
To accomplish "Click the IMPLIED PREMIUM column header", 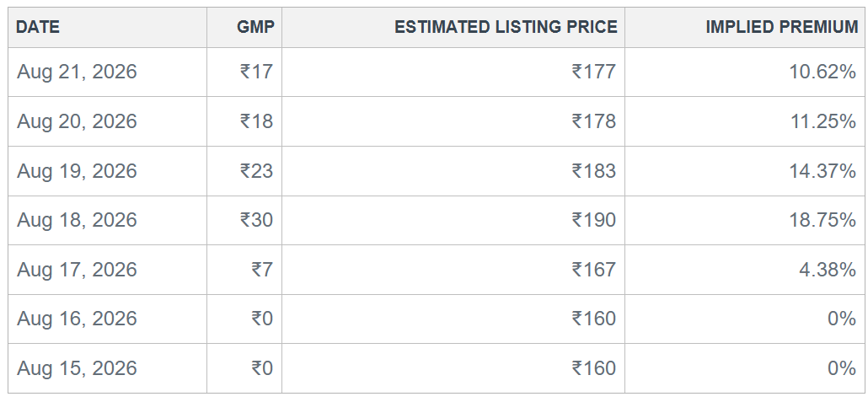I will coord(782,27).
